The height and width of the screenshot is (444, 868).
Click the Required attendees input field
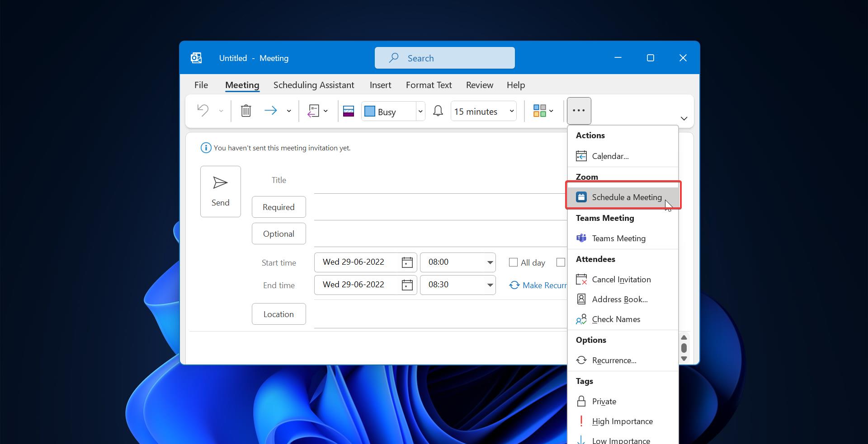[x=441, y=207]
